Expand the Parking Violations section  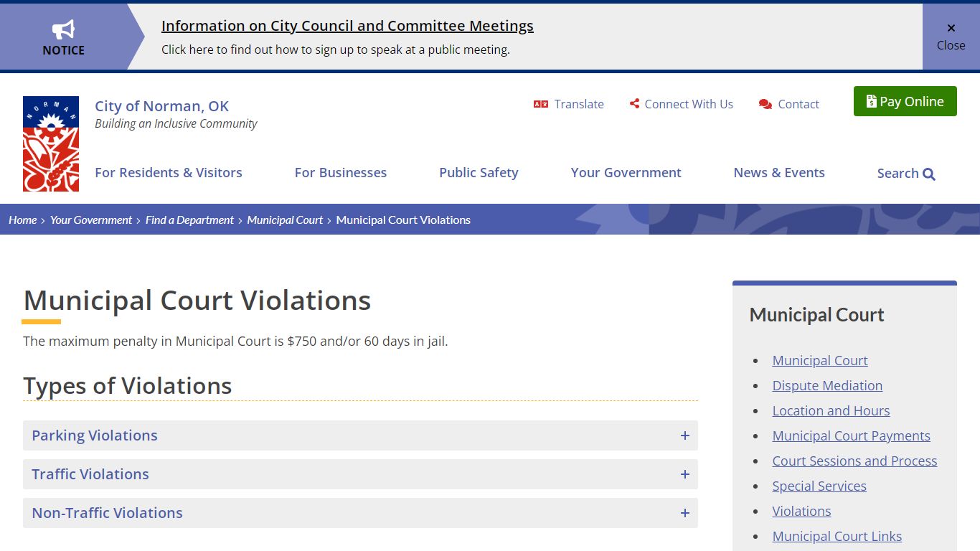360,435
